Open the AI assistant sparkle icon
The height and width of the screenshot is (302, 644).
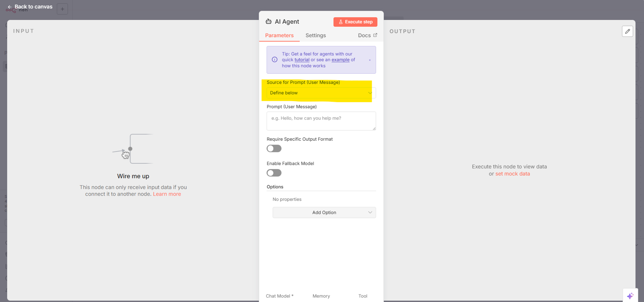tap(630, 296)
